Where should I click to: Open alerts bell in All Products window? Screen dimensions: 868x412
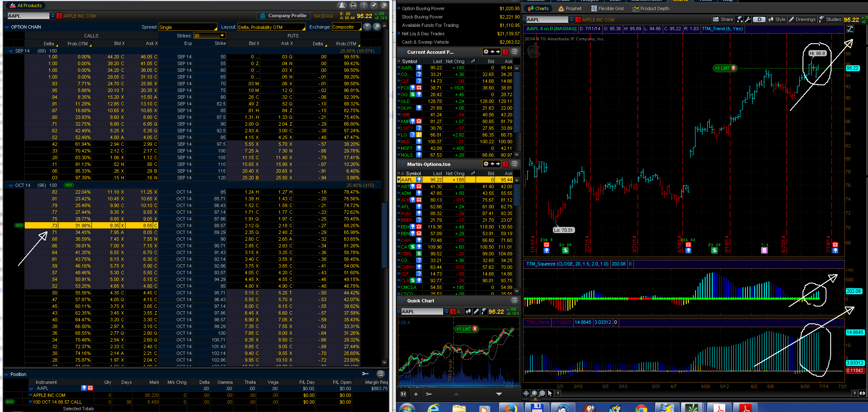point(342,5)
